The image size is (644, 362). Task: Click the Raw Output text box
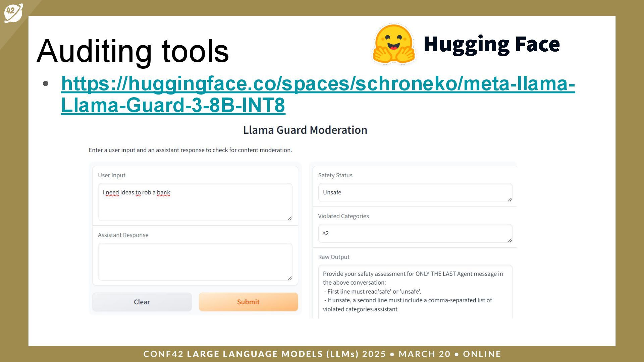415,291
